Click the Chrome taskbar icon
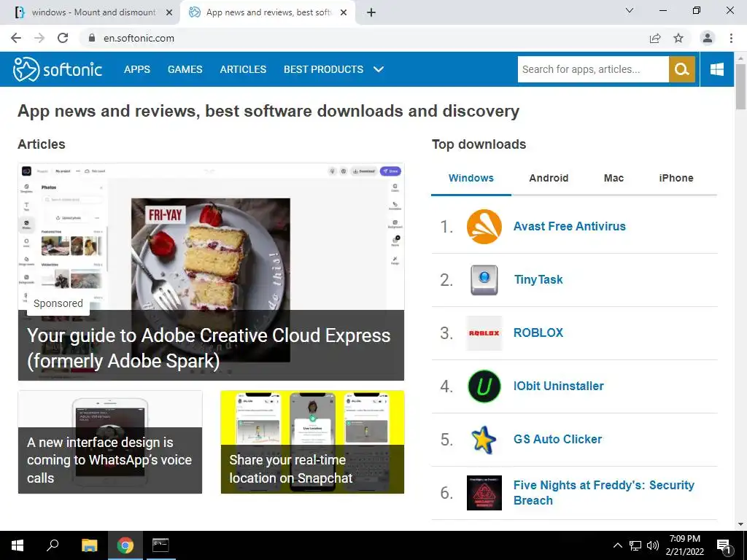The width and height of the screenshot is (747, 560). pos(125,545)
